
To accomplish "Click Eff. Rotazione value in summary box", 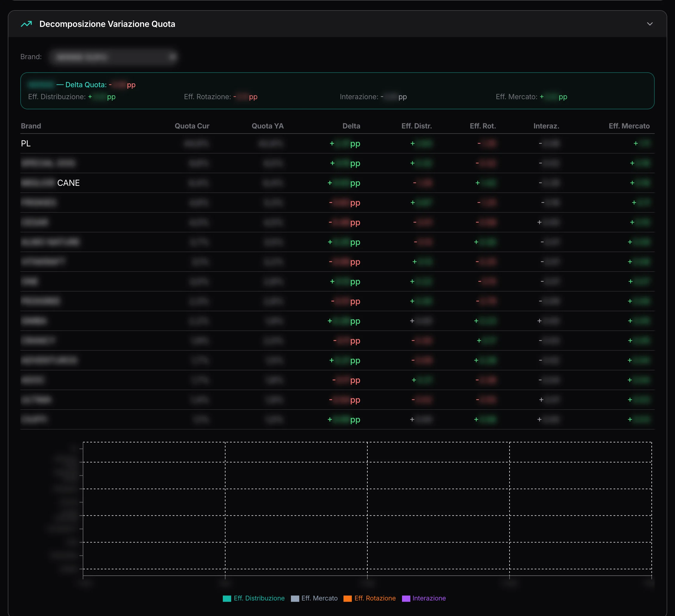I will pos(246,97).
